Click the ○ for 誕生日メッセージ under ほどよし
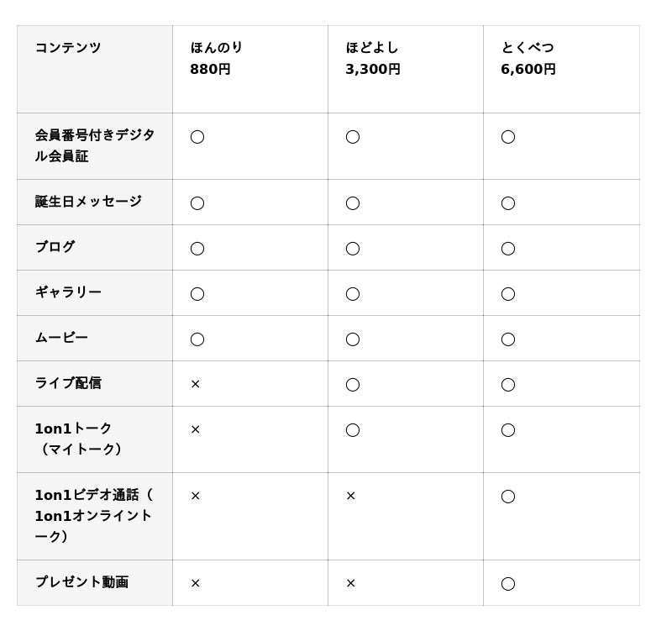The height and width of the screenshot is (631, 672). coord(353,203)
